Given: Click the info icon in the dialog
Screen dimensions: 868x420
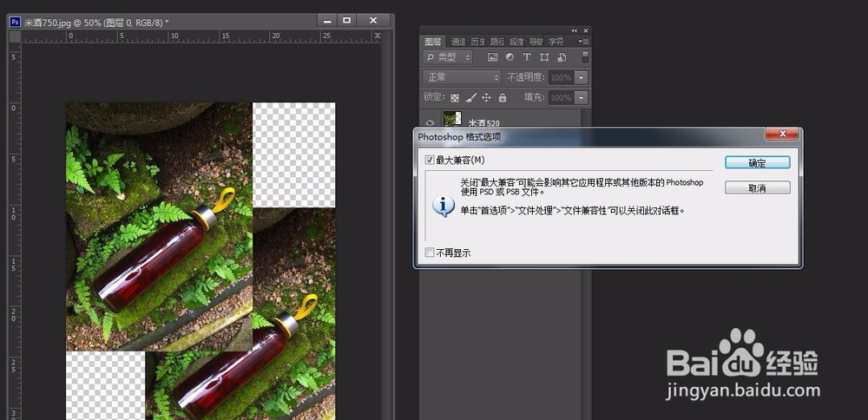Looking at the screenshot, I should [444, 207].
